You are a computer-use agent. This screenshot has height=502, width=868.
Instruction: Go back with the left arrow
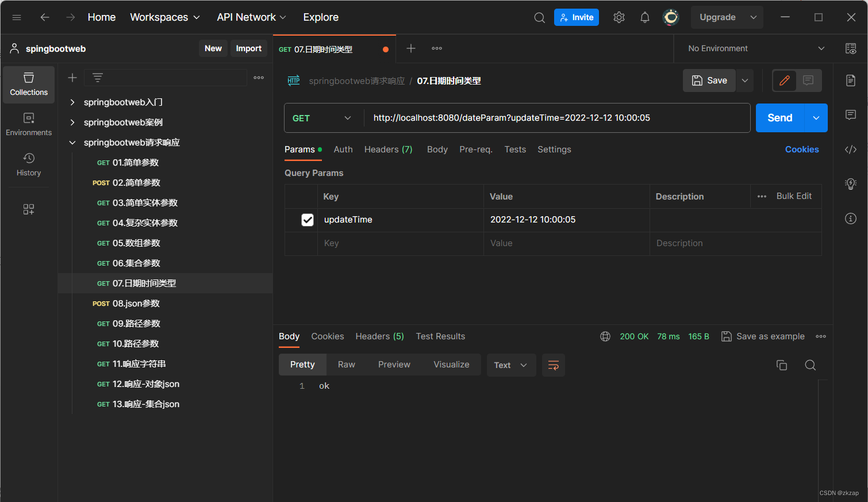pyautogui.click(x=45, y=17)
